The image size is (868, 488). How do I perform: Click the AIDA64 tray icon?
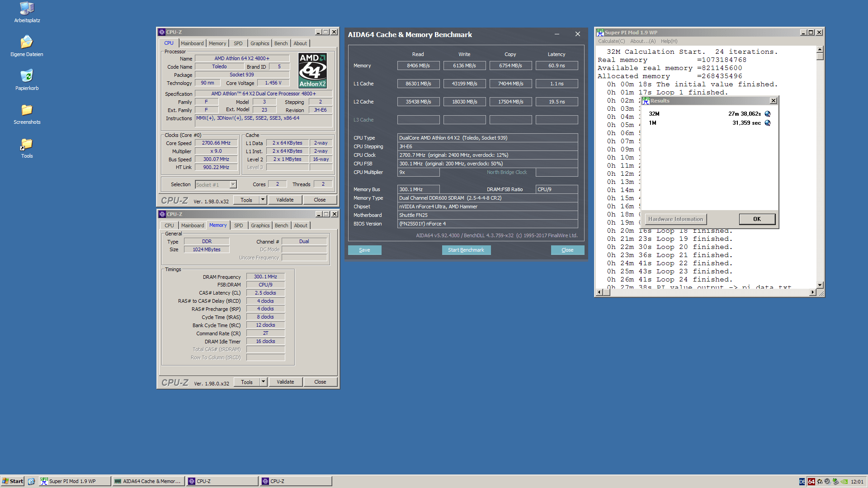[x=811, y=482]
